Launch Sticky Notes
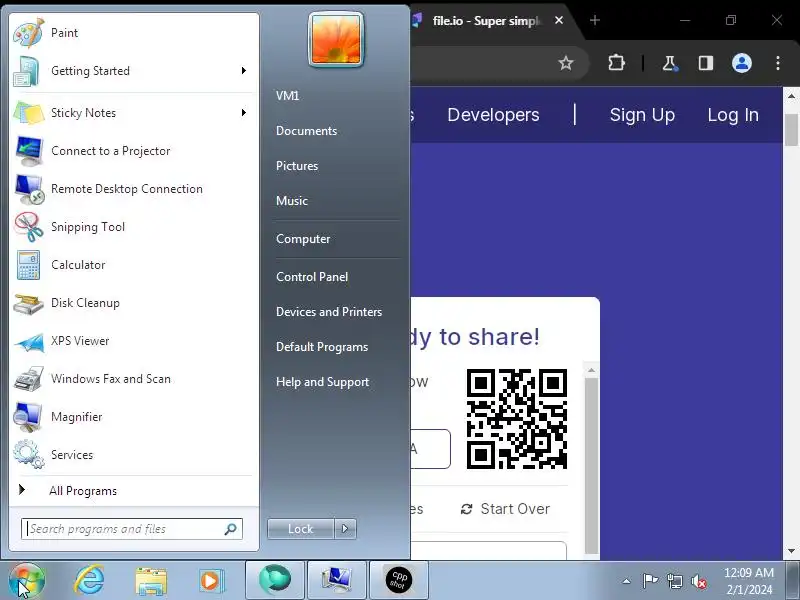800x600 pixels. coord(133,113)
